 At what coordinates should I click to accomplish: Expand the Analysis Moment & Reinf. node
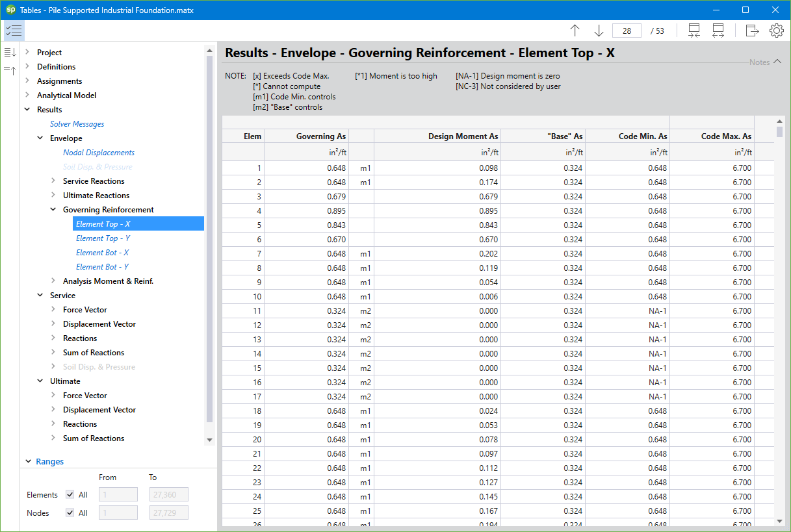coord(53,281)
